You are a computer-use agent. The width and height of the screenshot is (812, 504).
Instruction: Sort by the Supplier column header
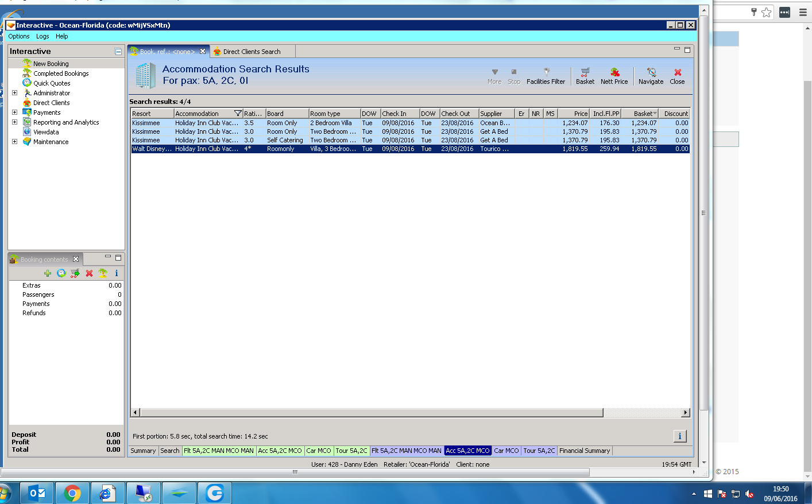(x=497, y=114)
